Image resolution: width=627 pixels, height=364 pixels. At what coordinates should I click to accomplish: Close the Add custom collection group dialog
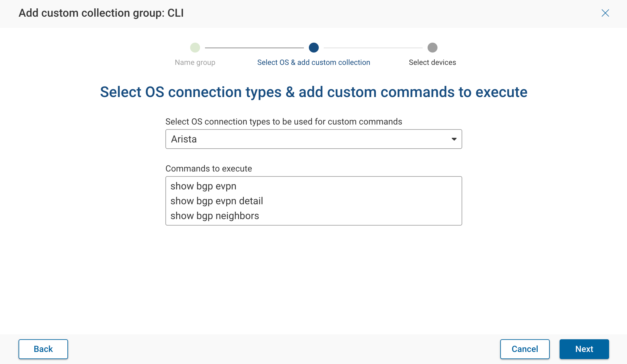coord(605,13)
